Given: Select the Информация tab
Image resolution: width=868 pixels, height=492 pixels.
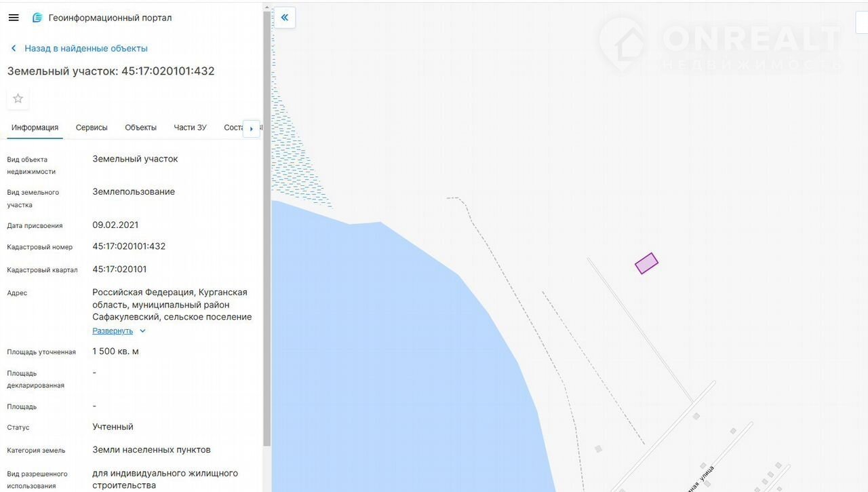Looking at the screenshot, I should [35, 128].
